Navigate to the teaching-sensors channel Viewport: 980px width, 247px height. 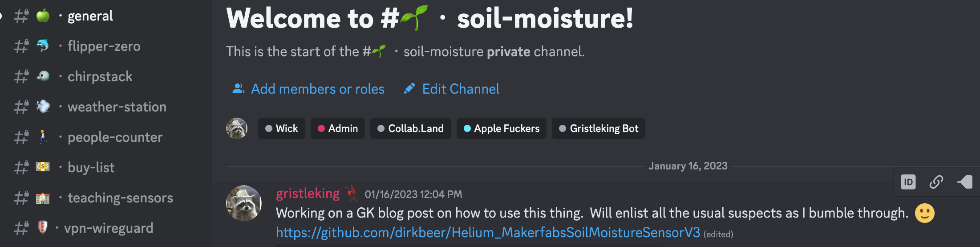click(120, 198)
